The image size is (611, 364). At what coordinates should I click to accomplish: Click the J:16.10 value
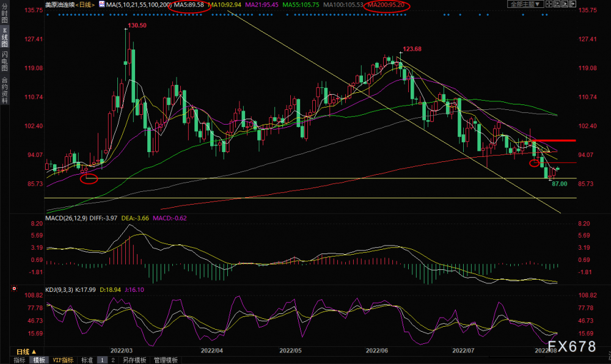[x=134, y=289]
